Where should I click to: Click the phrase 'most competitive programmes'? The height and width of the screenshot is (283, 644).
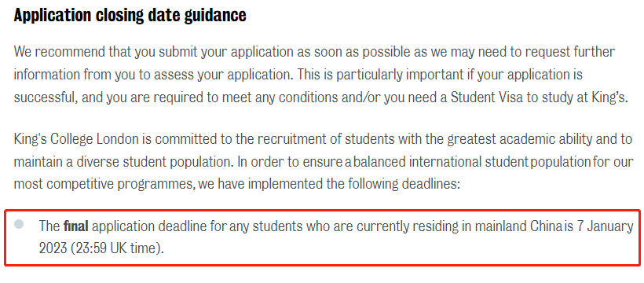[104, 184]
